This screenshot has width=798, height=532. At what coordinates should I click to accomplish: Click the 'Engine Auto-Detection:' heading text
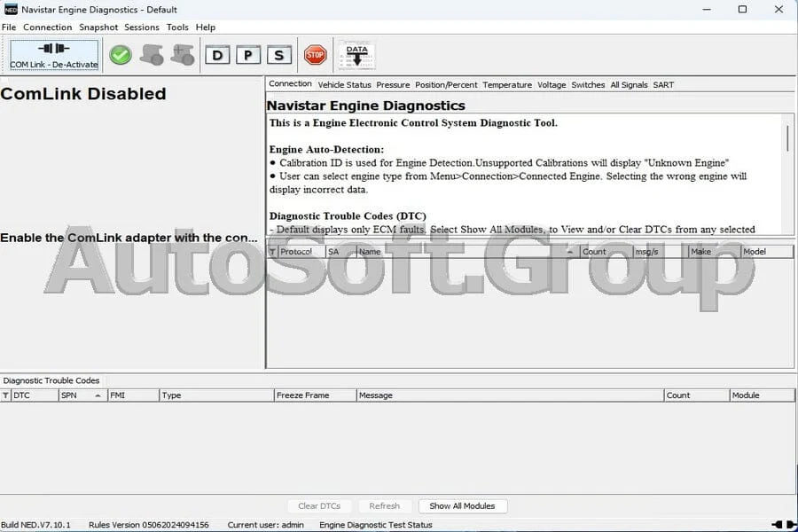click(x=326, y=150)
